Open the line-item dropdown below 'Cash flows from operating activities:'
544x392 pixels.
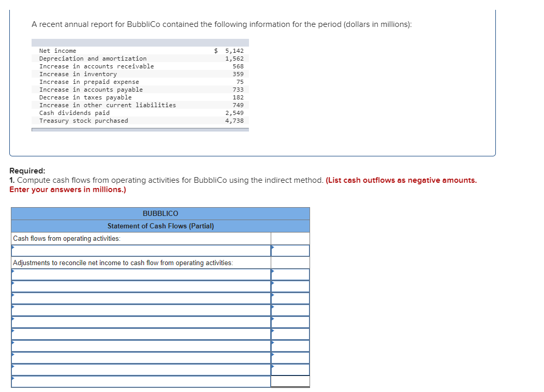coord(141,251)
